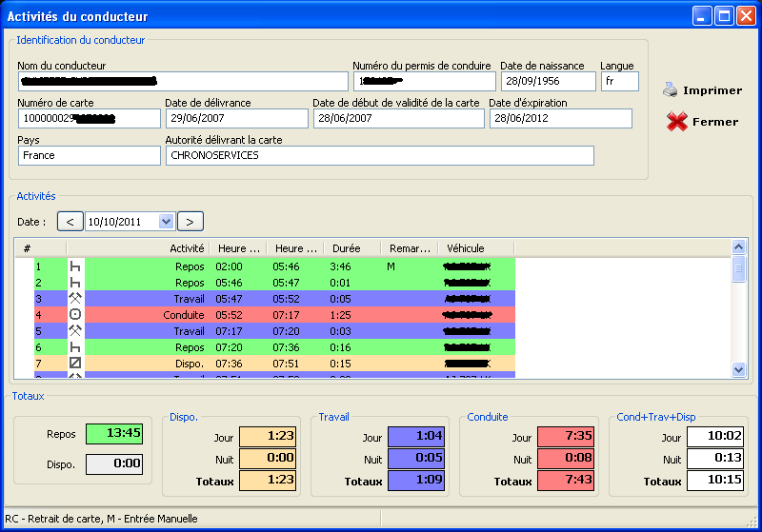This screenshot has height=532, width=762.
Task: Click the steering wheel driving icon in row 4
Action: pos(75,315)
